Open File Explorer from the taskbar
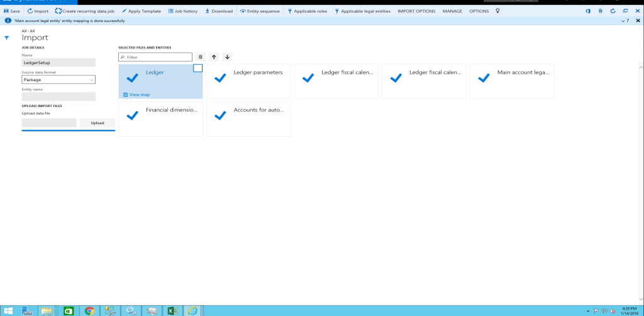 pos(47,311)
